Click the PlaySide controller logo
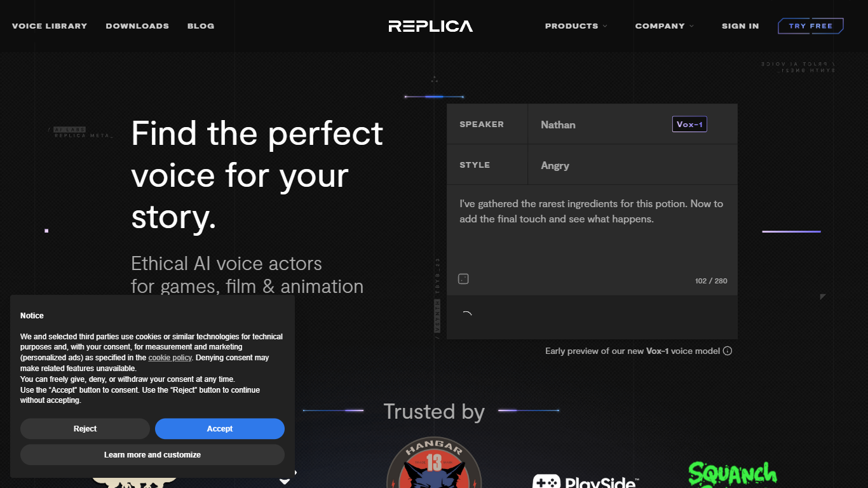868x488 pixels. pos(585,480)
